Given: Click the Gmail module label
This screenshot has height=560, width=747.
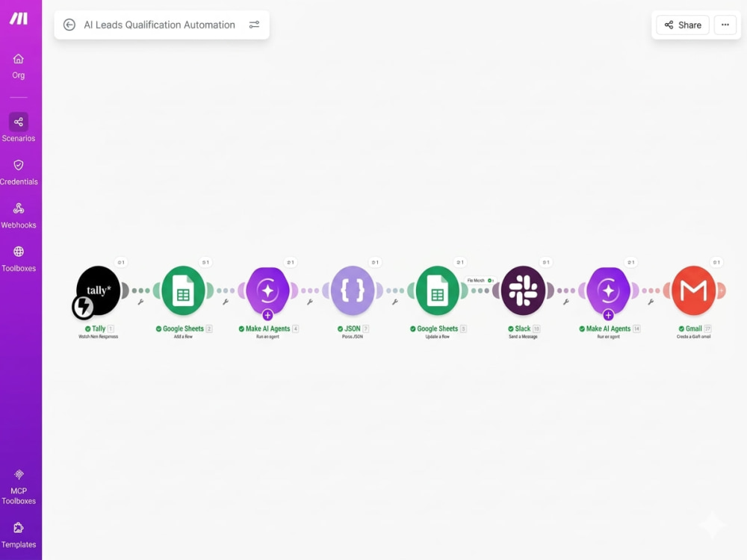Looking at the screenshot, I should (x=694, y=329).
